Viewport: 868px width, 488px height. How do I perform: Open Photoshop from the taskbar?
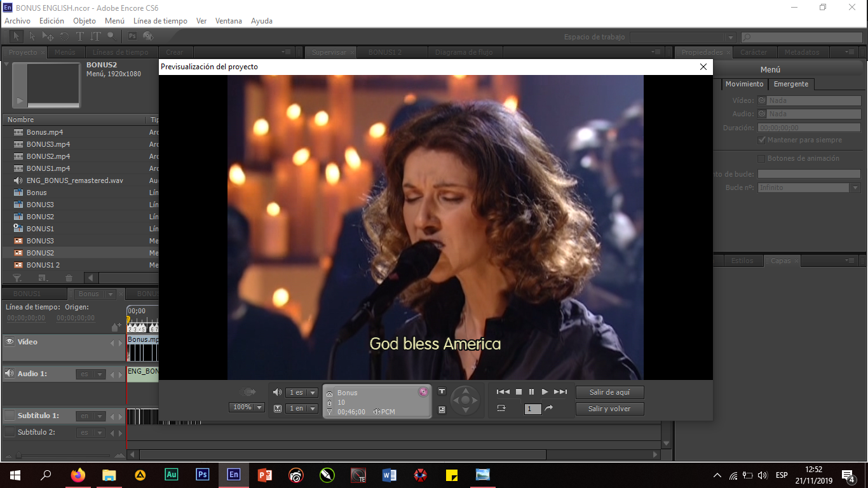[x=203, y=475]
